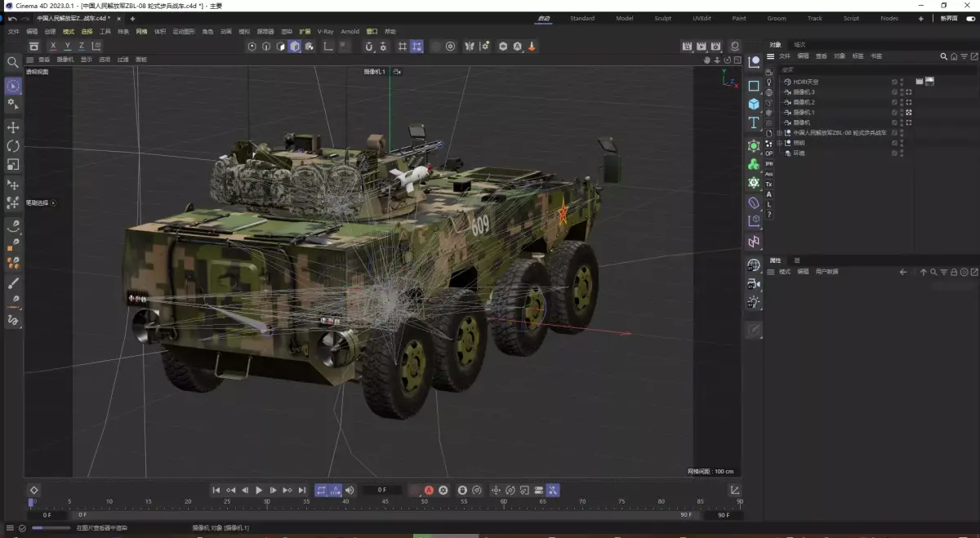Viewport: 980px width, 538px height.
Task: Click the render to picture viewer clapperboard icon
Action: [702, 47]
